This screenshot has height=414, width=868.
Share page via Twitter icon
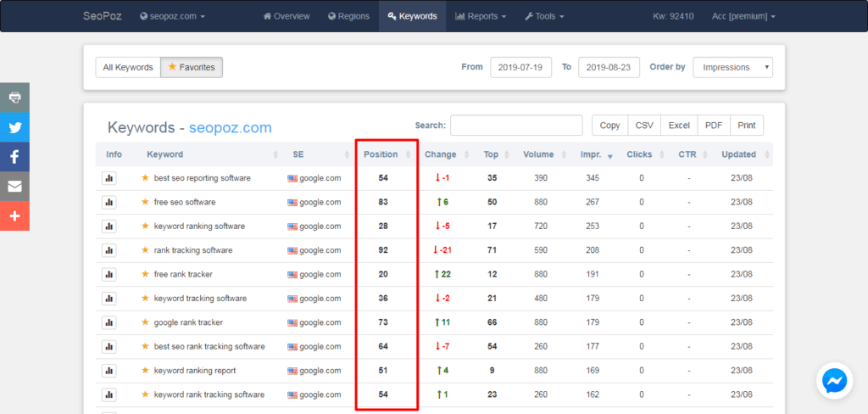point(15,127)
